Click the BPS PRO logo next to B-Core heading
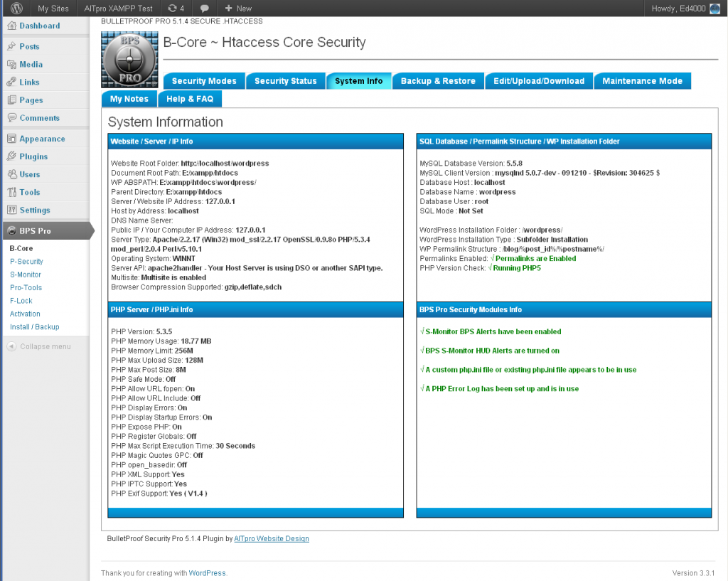This screenshot has height=581, width=728. (x=129, y=60)
